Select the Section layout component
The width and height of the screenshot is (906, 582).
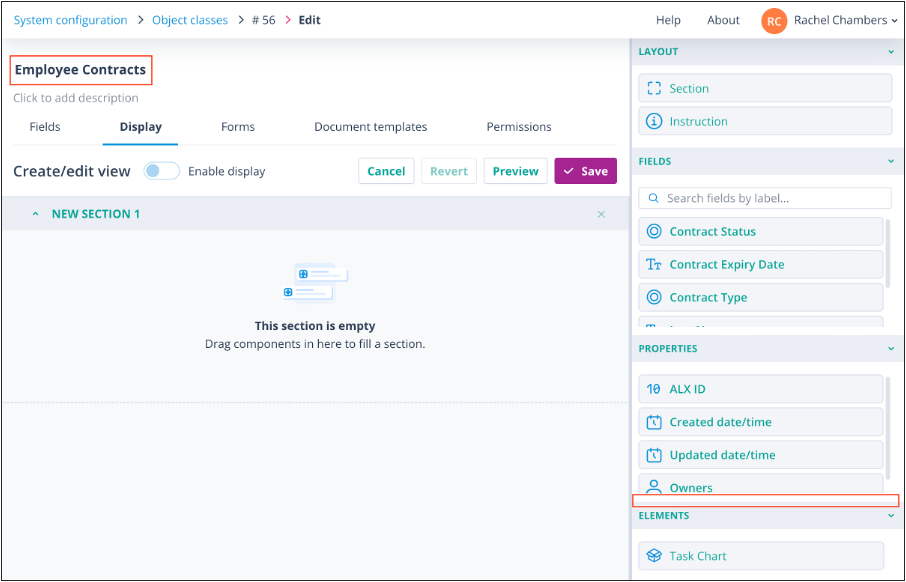(765, 88)
